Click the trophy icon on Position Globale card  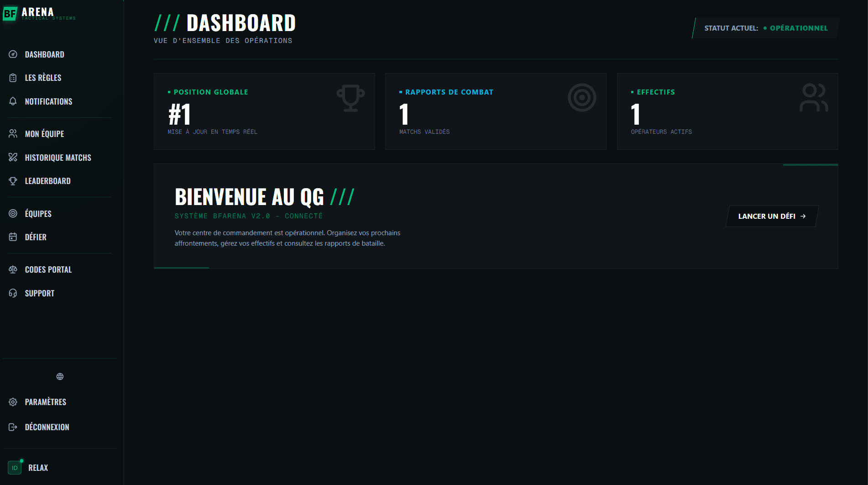pos(350,97)
